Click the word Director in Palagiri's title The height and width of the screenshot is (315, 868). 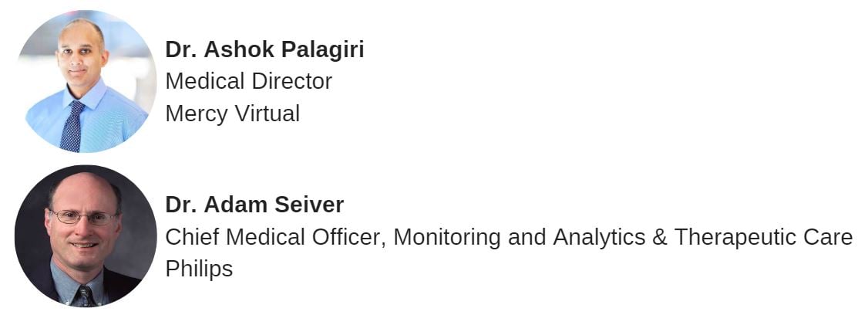[294, 81]
